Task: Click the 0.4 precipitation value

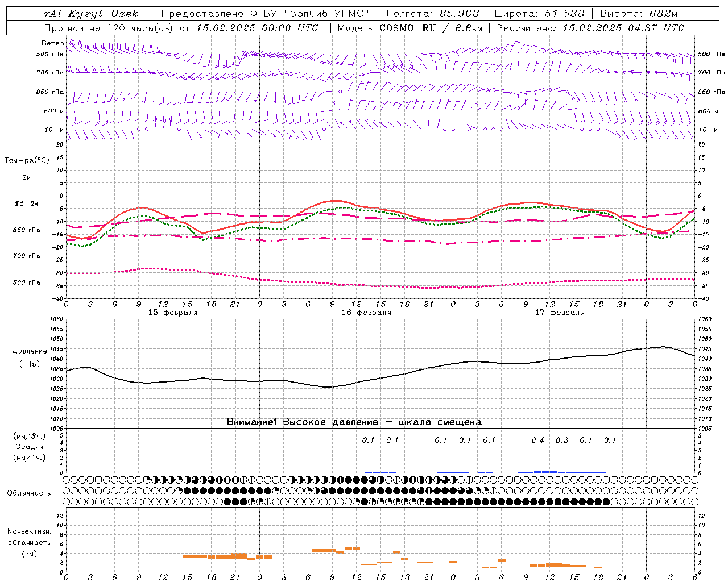Action: (537, 440)
